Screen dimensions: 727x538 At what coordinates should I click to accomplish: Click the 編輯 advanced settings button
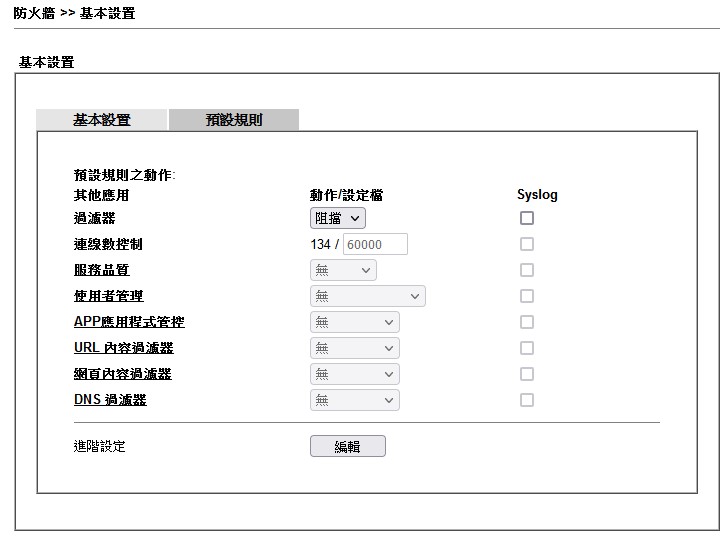[x=347, y=447]
